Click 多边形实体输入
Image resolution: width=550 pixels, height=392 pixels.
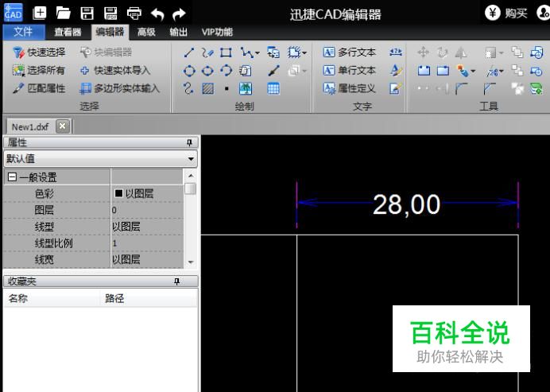coord(119,88)
